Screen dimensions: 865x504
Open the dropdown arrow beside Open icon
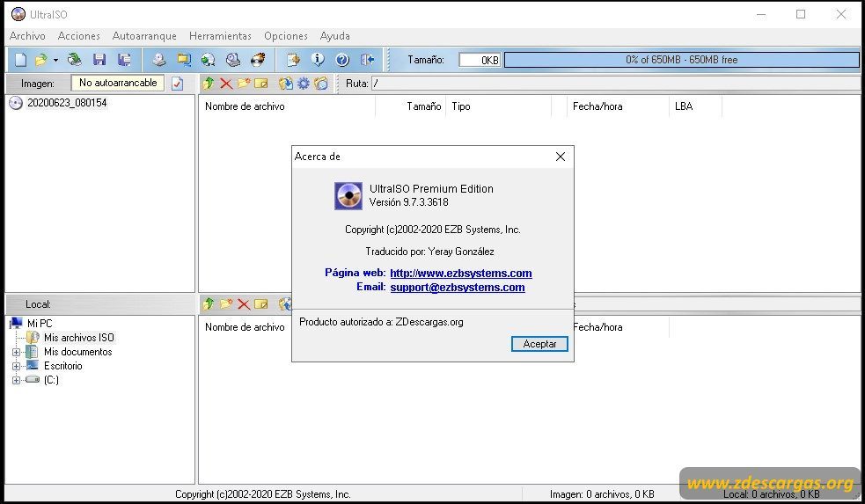(x=55, y=60)
